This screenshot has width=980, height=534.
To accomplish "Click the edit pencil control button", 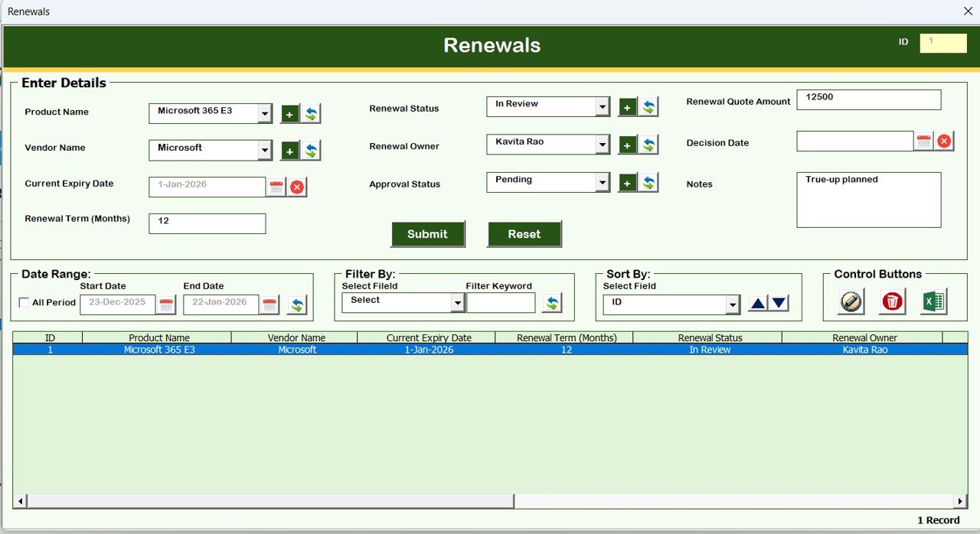I will (850, 301).
